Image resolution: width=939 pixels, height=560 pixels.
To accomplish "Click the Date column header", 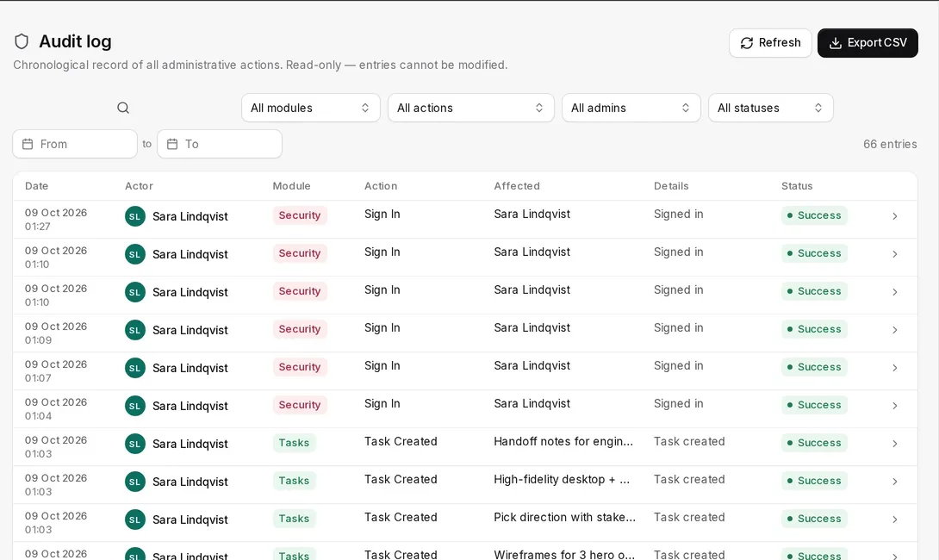I will [36, 186].
